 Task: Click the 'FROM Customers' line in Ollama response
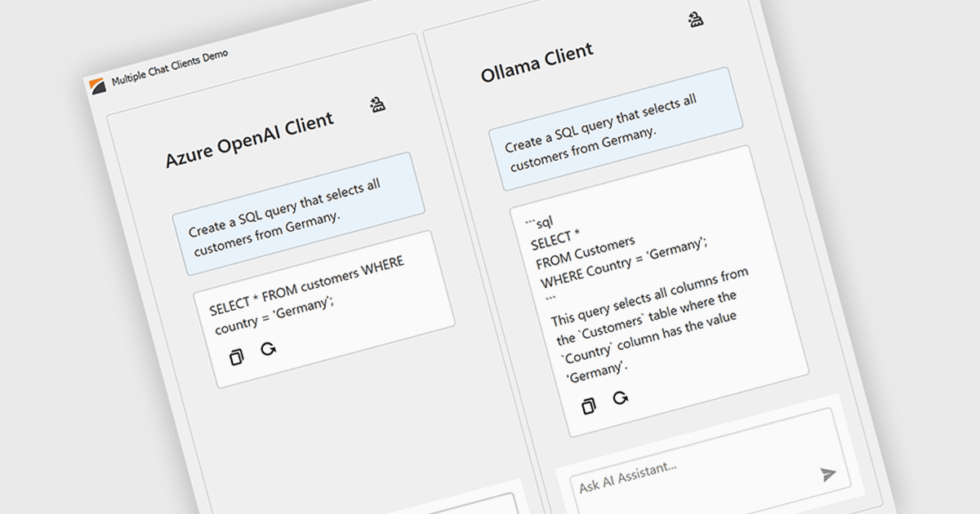pyautogui.click(x=586, y=252)
